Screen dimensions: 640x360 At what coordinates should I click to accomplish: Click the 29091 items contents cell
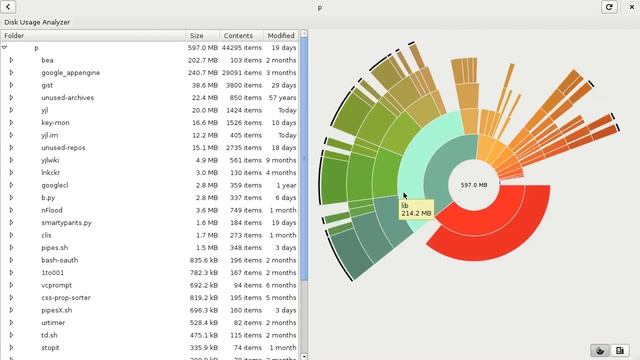pyautogui.click(x=242, y=73)
